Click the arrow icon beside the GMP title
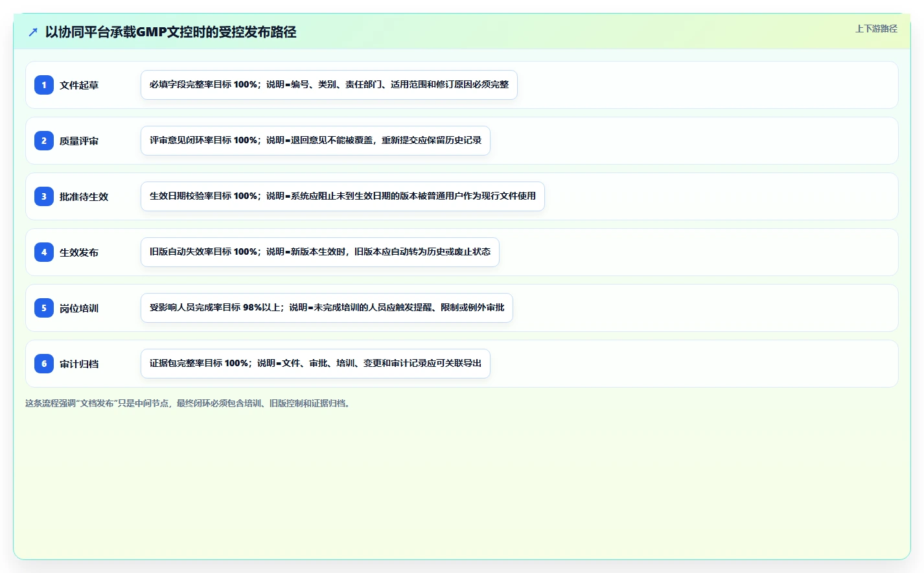Viewport: 924px width, 573px height. click(x=33, y=32)
